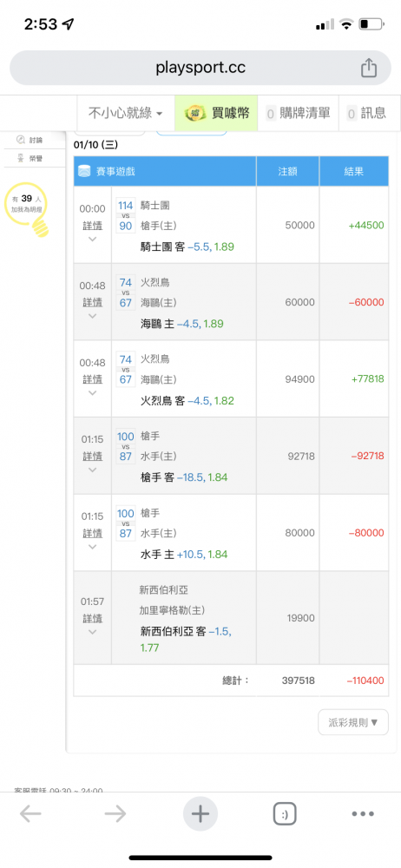The image size is (401, 868).
Task: Tap the browser back arrow
Action: click(30, 814)
